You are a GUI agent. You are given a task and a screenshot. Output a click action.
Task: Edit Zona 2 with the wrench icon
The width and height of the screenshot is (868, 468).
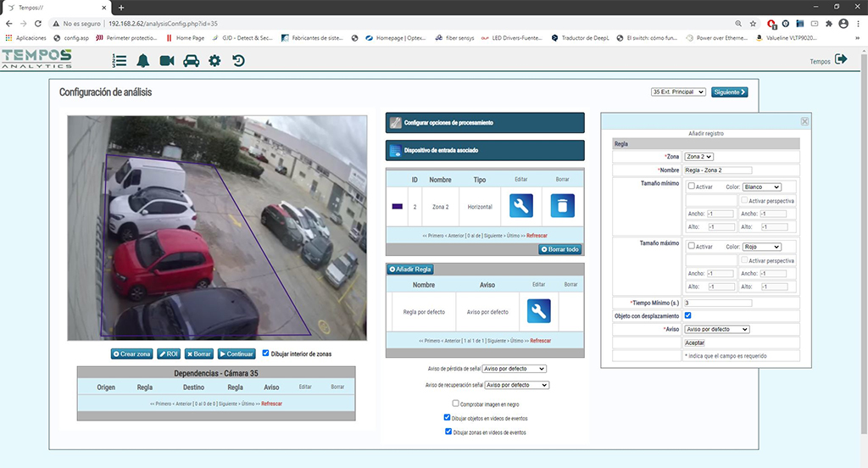click(x=521, y=206)
